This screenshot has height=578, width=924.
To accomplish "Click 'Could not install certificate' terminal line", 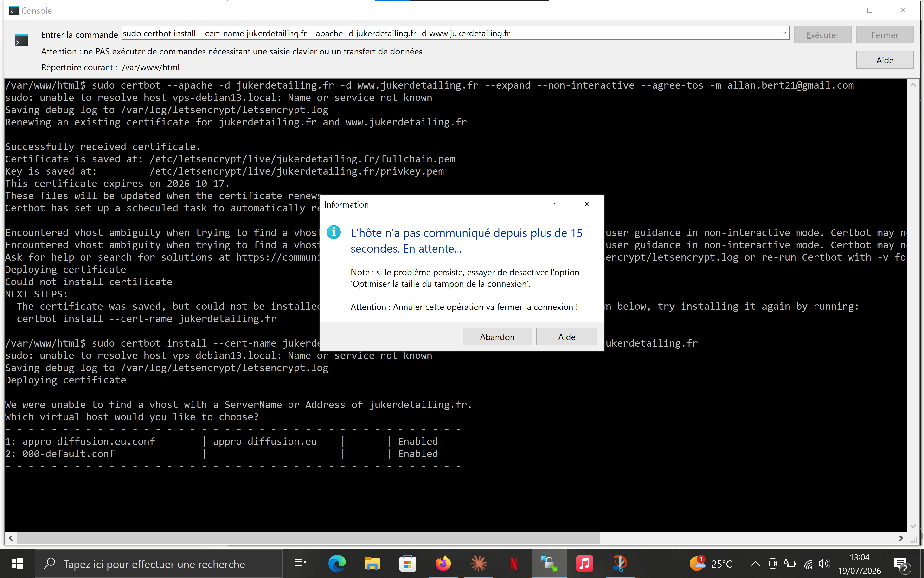I will pyautogui.click(x=89, y=282).
